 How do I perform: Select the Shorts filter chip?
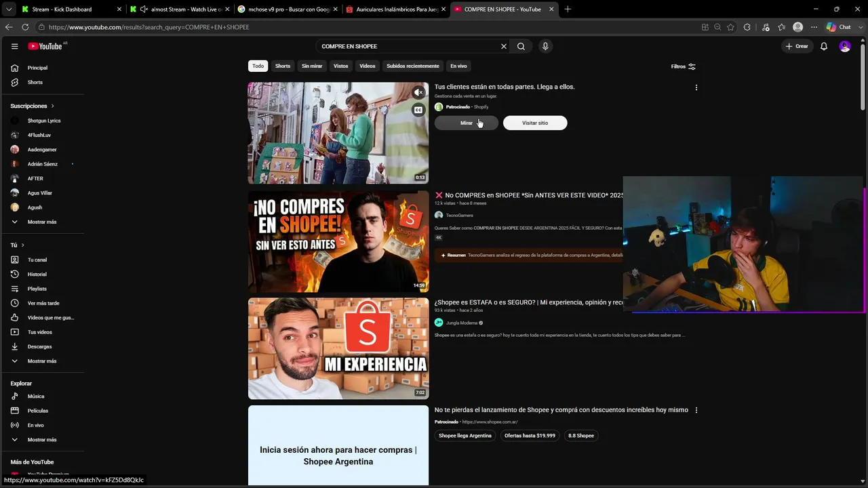coord(283,66)
